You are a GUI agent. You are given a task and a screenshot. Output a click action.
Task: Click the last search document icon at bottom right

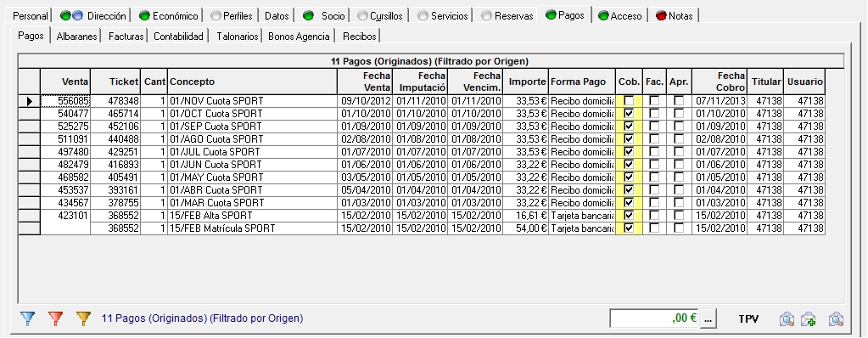836,319
